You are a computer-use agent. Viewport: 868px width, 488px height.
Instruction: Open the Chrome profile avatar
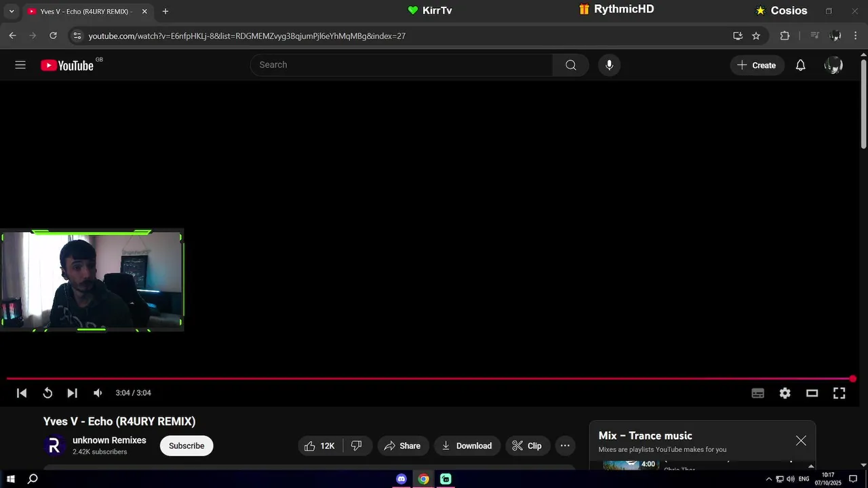tap(835, 36)
